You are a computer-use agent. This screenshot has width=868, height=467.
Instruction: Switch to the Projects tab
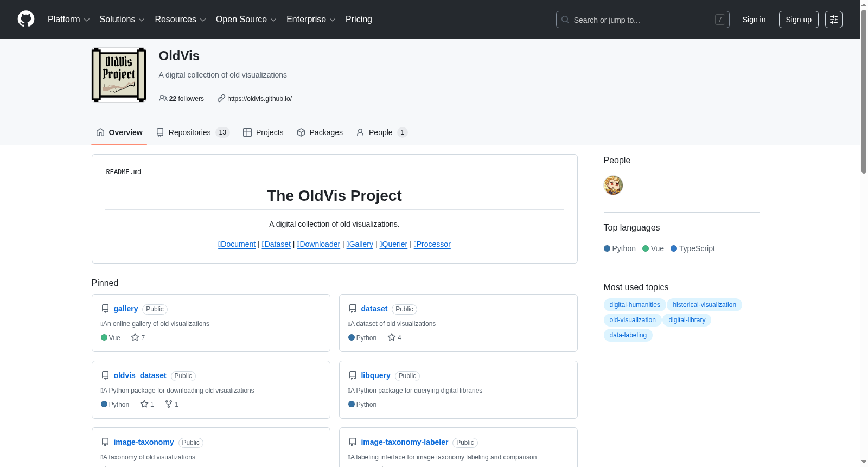pyautogui.click(x=263, y=132)
